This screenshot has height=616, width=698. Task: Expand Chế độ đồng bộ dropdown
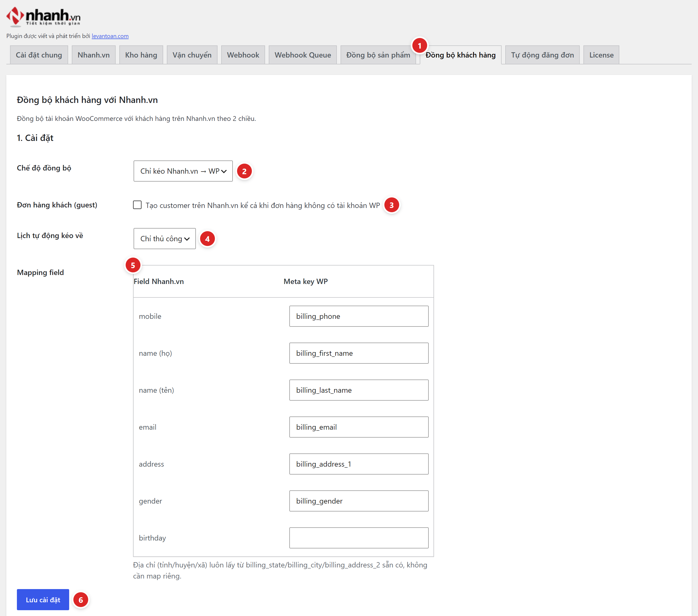click(183, 171)
